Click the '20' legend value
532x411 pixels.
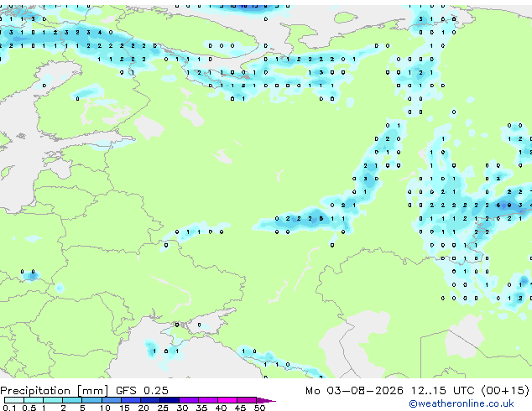(143, 408)
